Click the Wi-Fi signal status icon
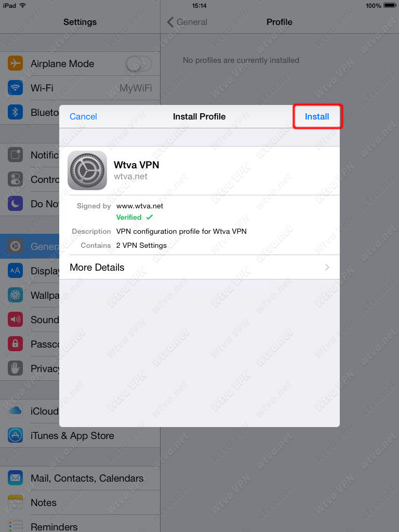 click(x=23, y=5)
